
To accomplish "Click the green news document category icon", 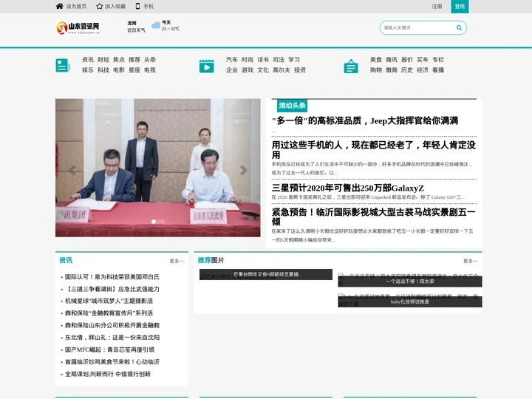I will pos(62,65).
